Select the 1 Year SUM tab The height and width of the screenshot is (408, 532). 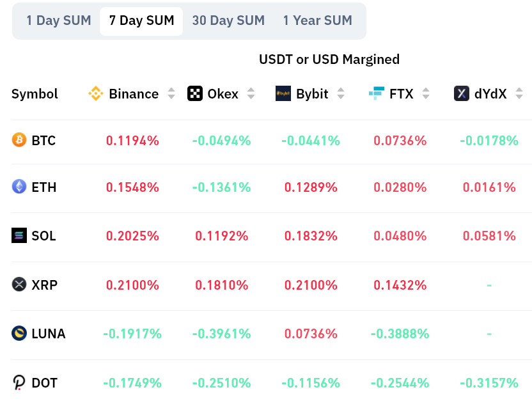(318, 21)
